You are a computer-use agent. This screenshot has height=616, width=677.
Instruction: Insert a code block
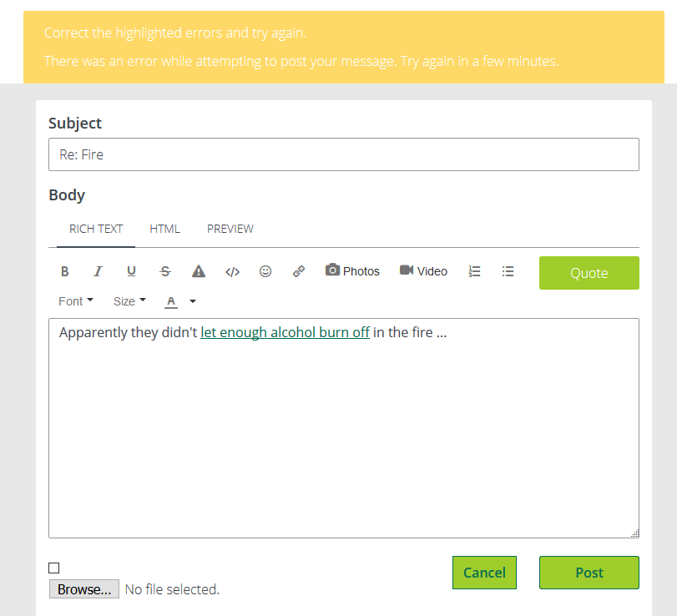click(233, 271)
